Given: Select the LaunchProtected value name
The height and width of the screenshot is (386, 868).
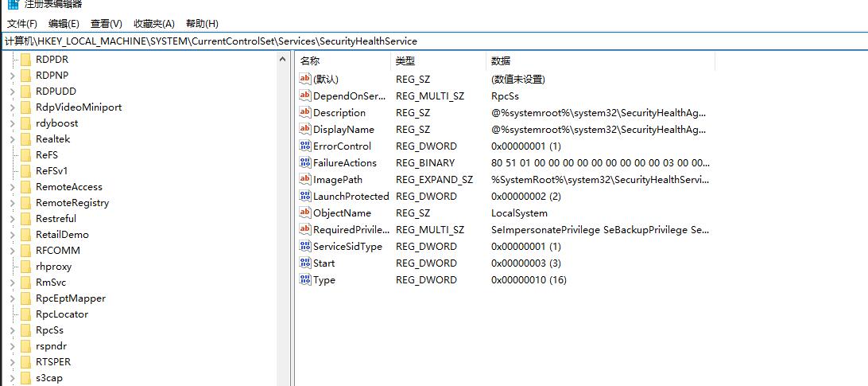Looking at the screenshot, I should point(351,197).
